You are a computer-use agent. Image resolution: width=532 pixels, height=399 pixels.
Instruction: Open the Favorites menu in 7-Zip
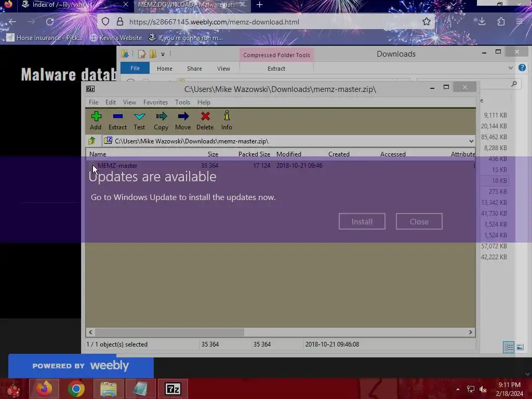[x=155, y=102]
